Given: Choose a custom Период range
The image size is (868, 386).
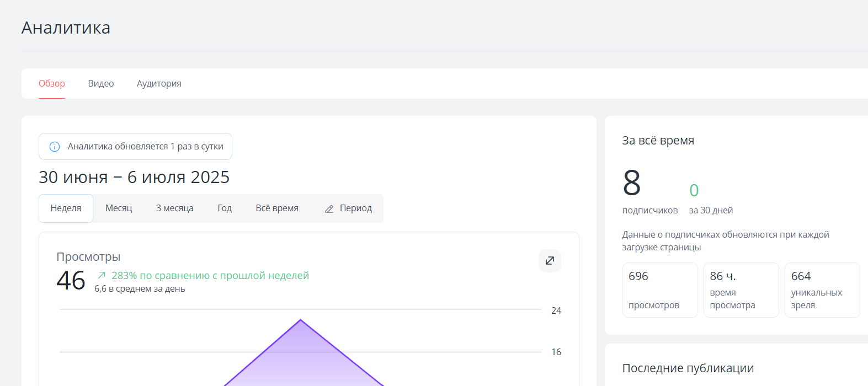Looking at the screenshot, I should point(349,208).
